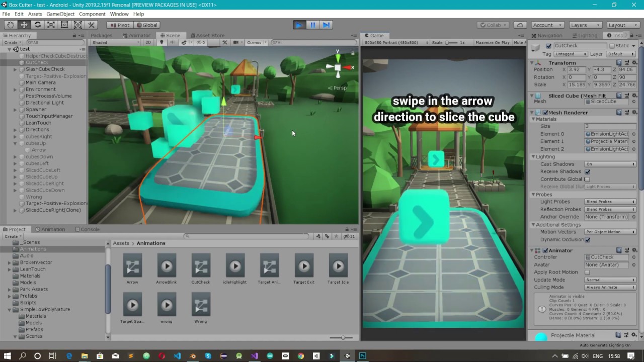The width and height of the screenshot is (644, 362).
Task: Open the Component menu
Action: tap(92, 14)
